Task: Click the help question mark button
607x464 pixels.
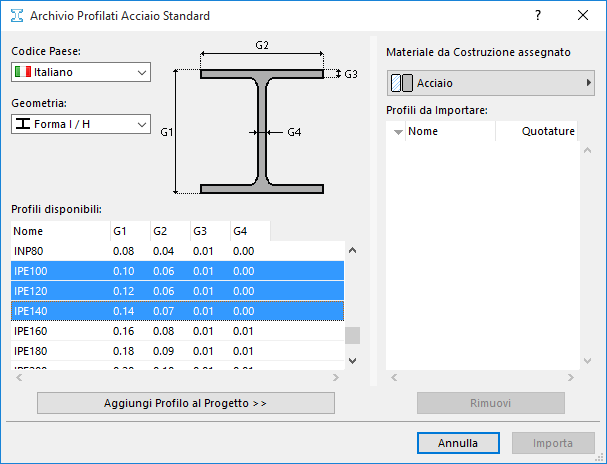Action: (537, 16)
